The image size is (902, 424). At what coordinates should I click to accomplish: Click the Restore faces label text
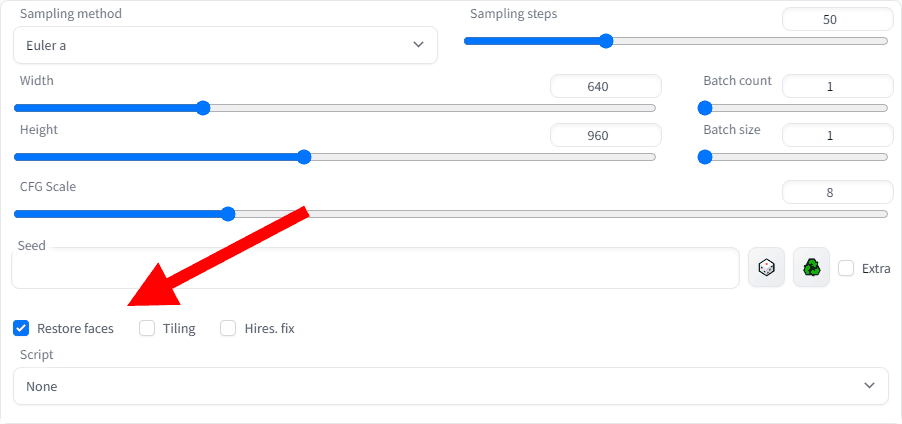tap(75, 328)
